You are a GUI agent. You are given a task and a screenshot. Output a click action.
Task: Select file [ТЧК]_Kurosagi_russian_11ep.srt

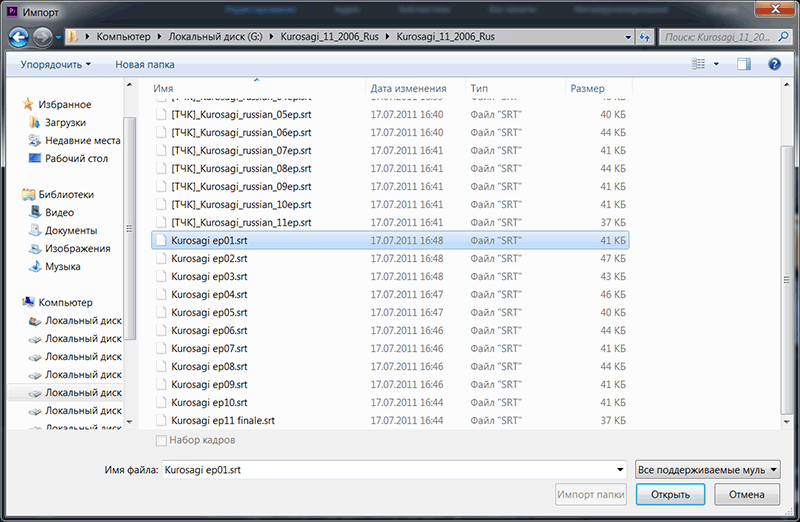coord(390,222)
